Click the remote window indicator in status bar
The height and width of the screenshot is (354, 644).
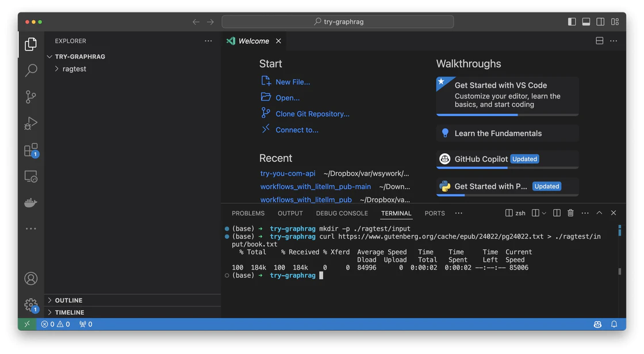(27, 324)
